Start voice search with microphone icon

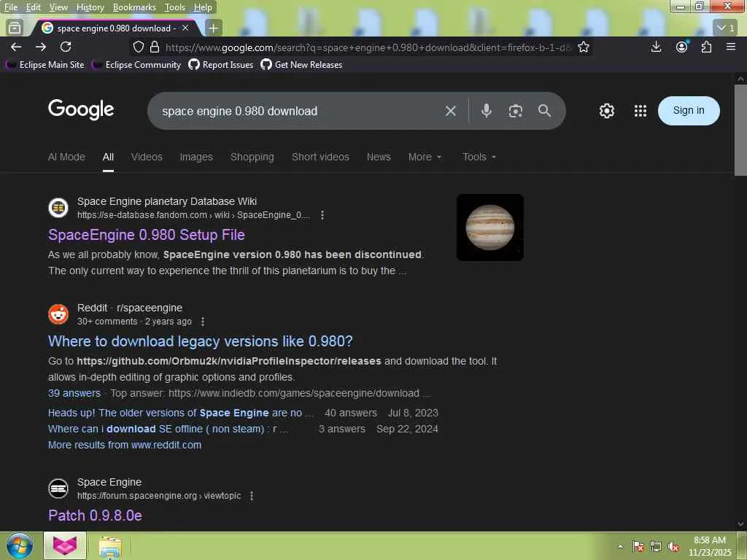487,111
